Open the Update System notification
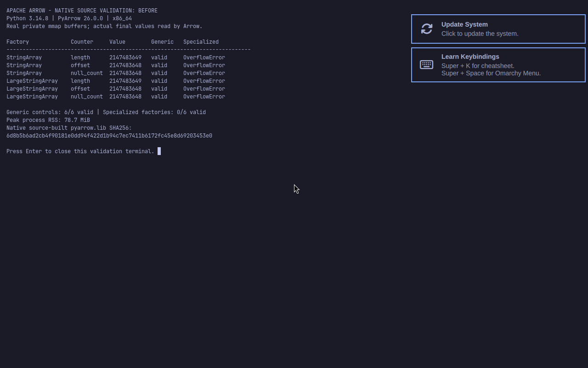The width and height of the screenshot is (588, 368). 498,29
